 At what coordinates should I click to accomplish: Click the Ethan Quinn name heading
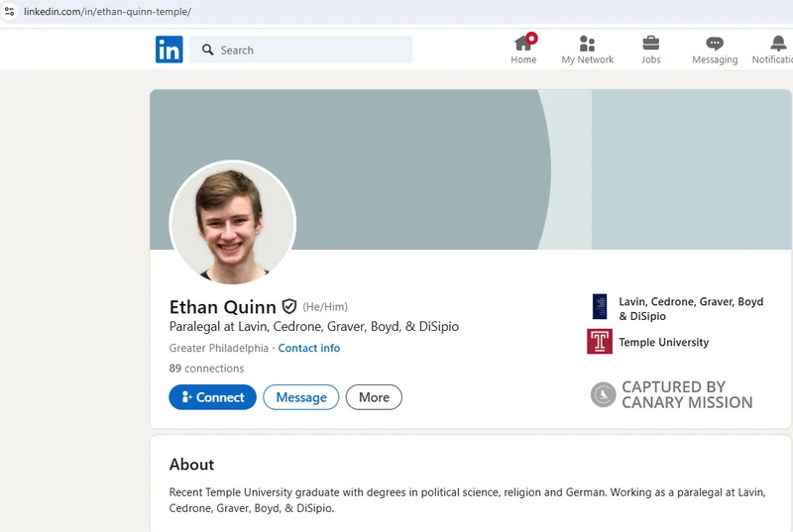coord(222,307)
